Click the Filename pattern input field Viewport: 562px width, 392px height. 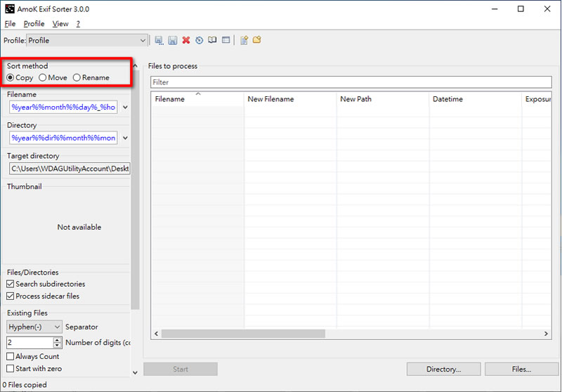click(x=63, y=107)
